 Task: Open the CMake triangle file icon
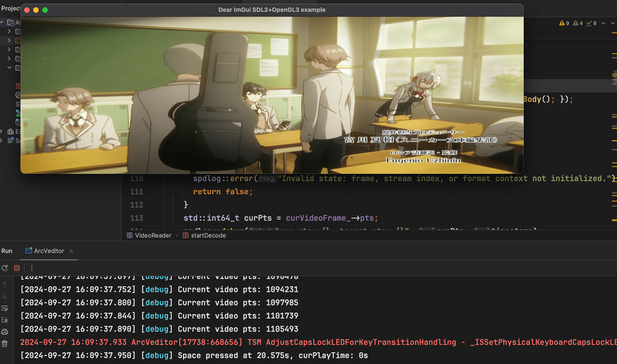pos(18,113)
